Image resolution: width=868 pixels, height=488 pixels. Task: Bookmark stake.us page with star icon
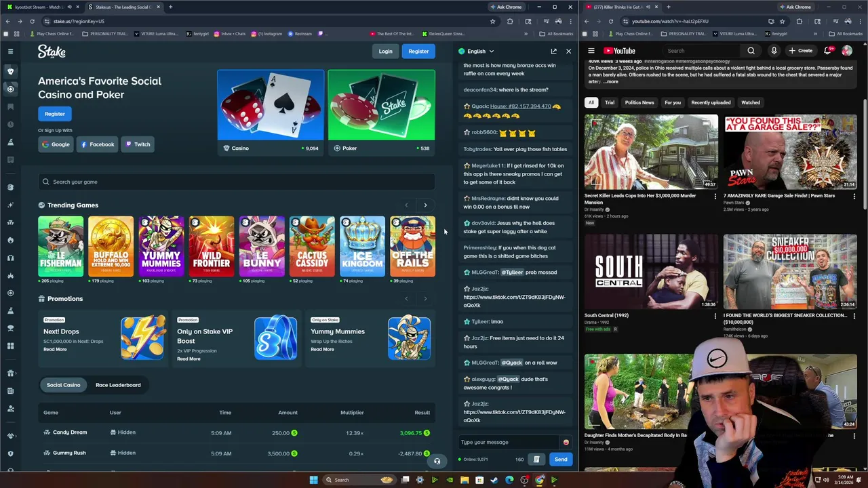492,21
